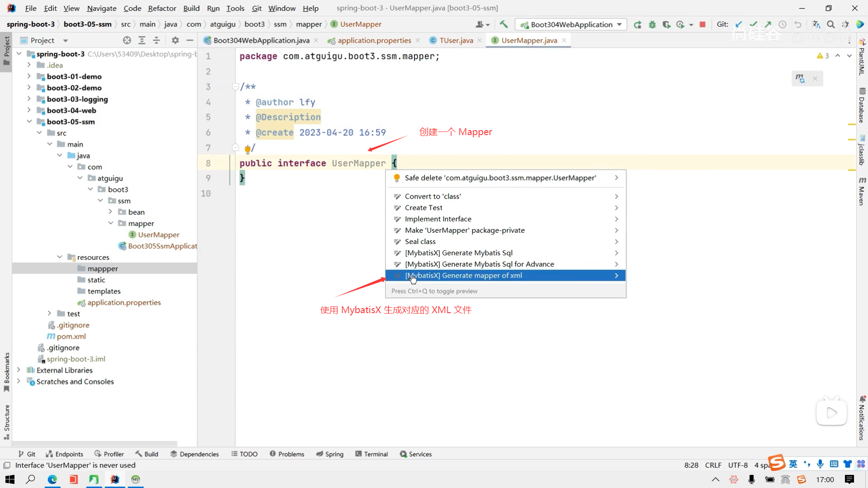Open pom.xml in project tree
The image size is (868, 488).
click(71, 336)
